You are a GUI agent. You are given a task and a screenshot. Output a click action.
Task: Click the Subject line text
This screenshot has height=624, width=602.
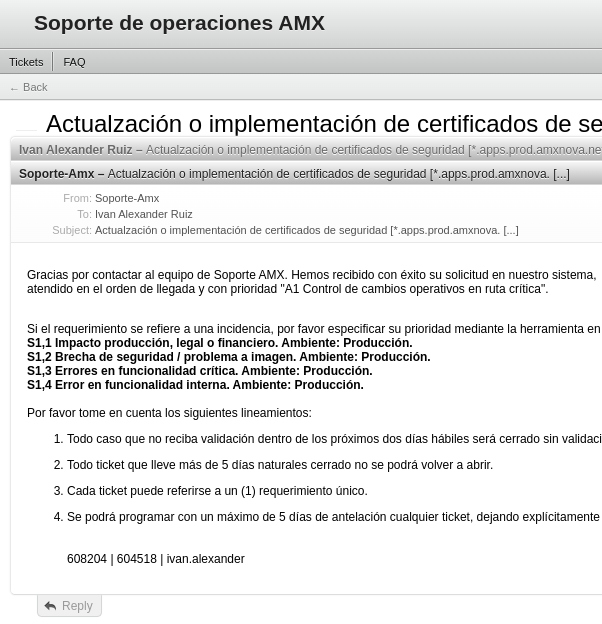click(306, 230)
